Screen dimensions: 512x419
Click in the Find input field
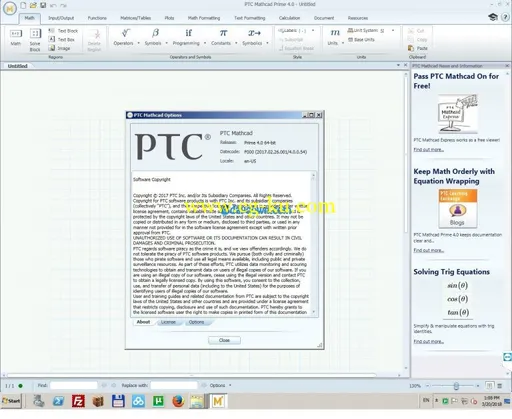point(74,385)
